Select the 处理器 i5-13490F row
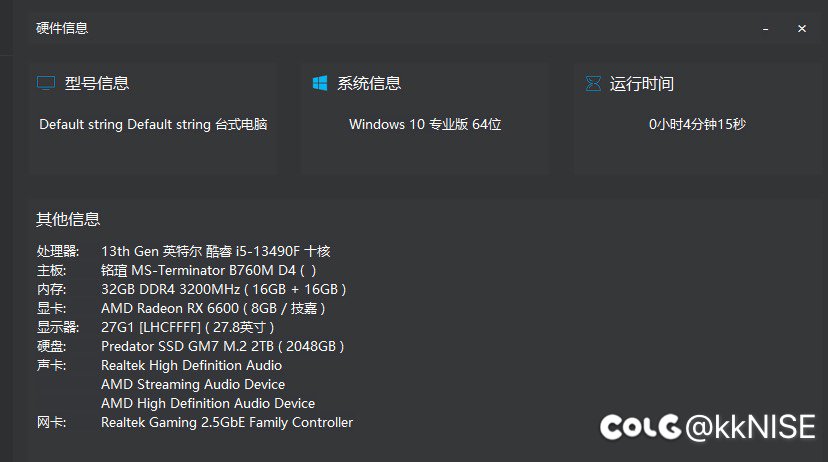The image size is (828, 462). [215, 251]
